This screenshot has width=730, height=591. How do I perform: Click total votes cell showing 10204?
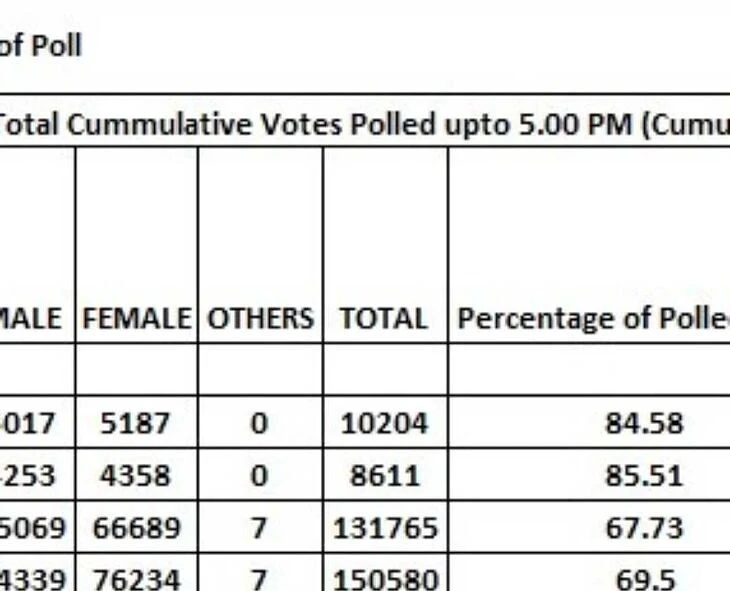pos(384,423)
